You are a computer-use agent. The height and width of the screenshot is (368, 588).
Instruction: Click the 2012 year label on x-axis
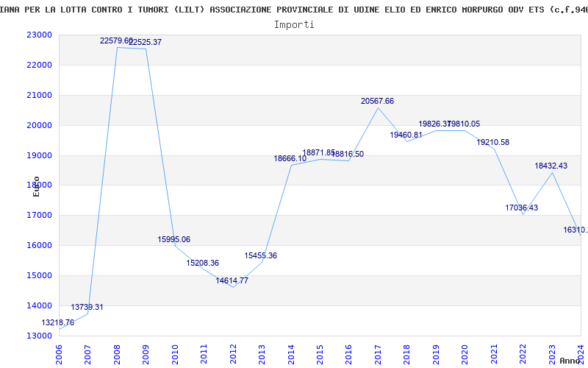233,355
